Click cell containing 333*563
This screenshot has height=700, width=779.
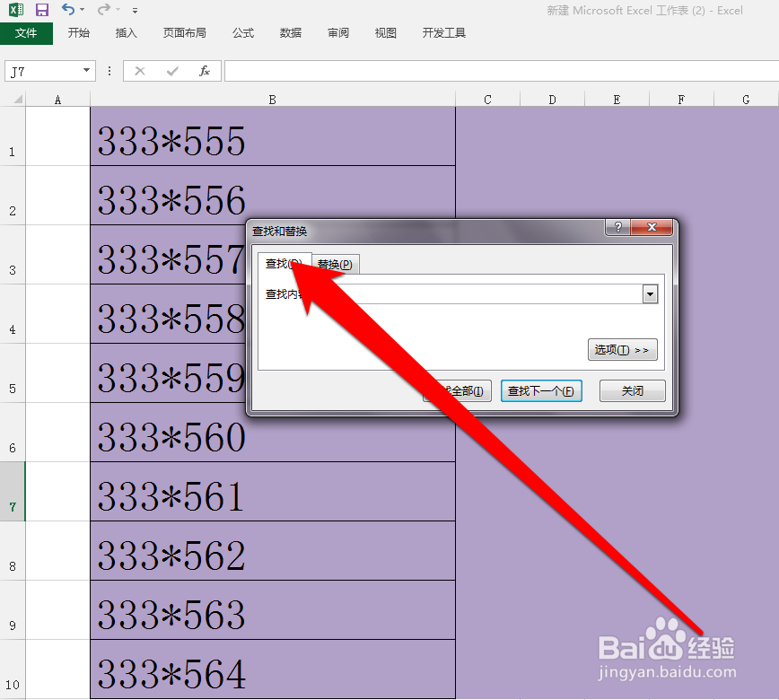pos(273,610)
